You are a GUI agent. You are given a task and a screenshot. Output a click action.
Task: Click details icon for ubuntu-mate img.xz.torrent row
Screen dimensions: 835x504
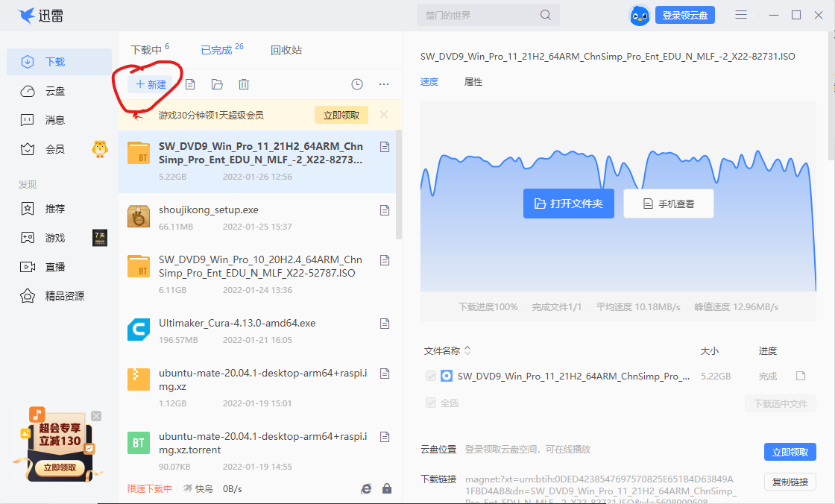pyautogui.click(x=385, y=437)
